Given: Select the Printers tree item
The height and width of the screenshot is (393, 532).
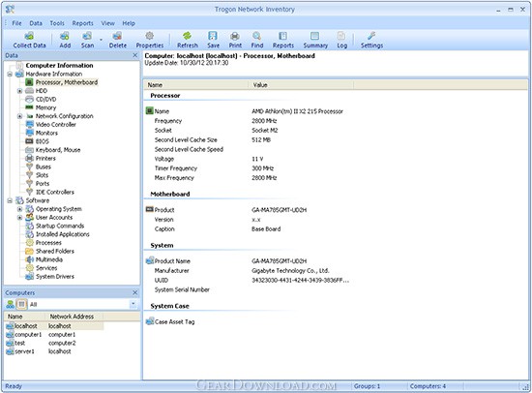Looking at the screenshot, I should 45,159.
